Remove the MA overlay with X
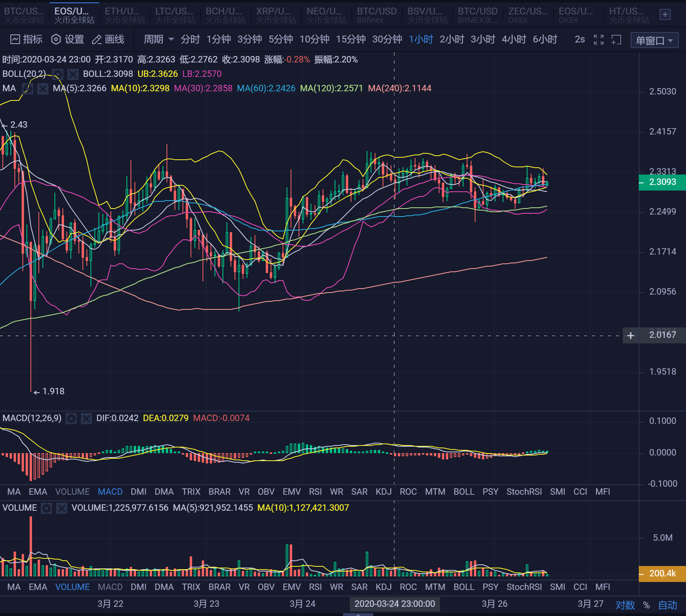 coord(42,88)
